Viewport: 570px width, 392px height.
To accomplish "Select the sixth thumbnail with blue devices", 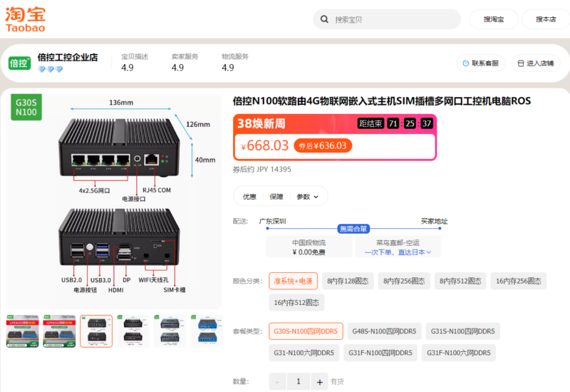I will tap(207, 331).
